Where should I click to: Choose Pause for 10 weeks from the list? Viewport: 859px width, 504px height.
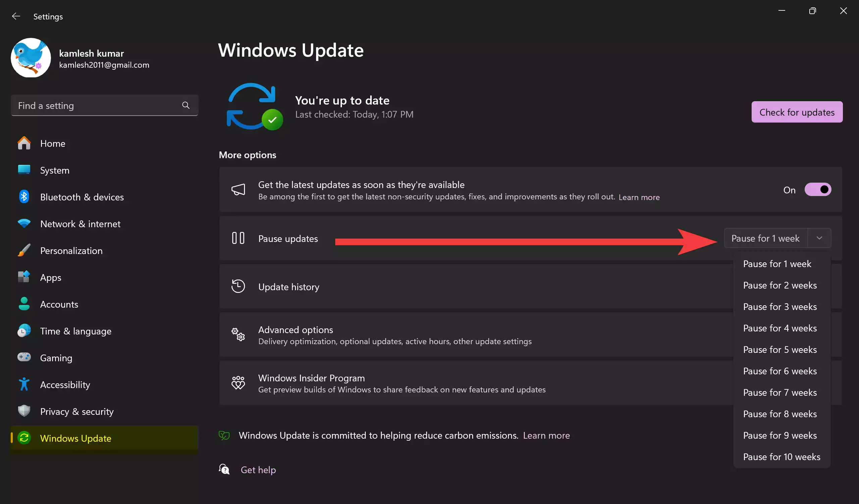coord(781,457)
